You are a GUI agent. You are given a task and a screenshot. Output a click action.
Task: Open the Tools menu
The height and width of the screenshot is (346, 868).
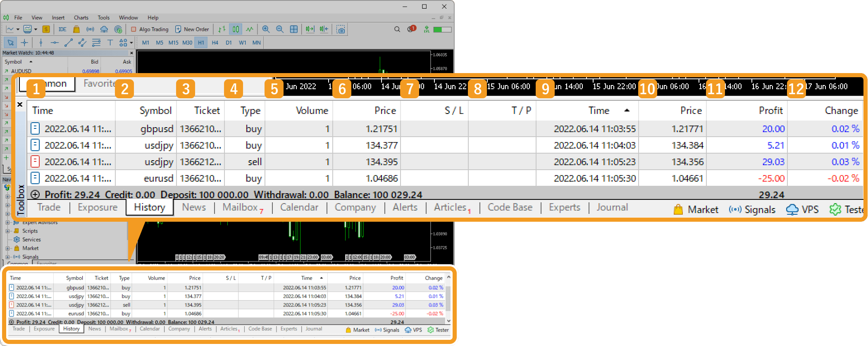[x=103, y=18]
